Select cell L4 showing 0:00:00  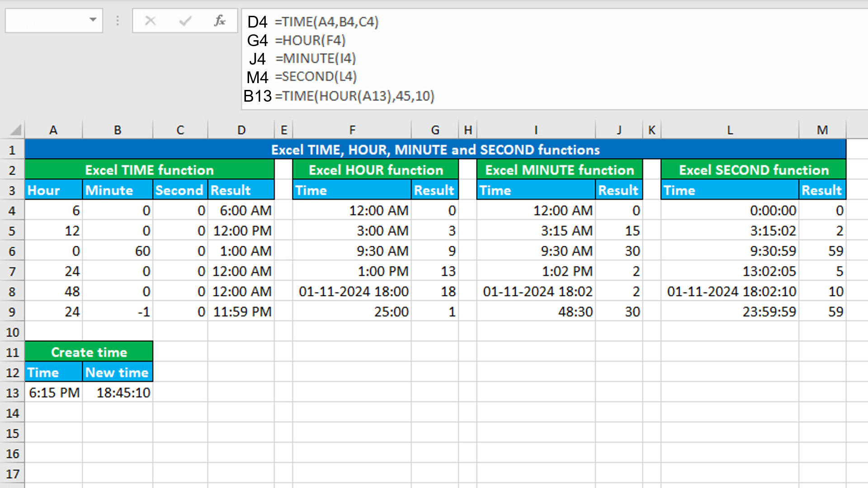click(x=730, y=211)
